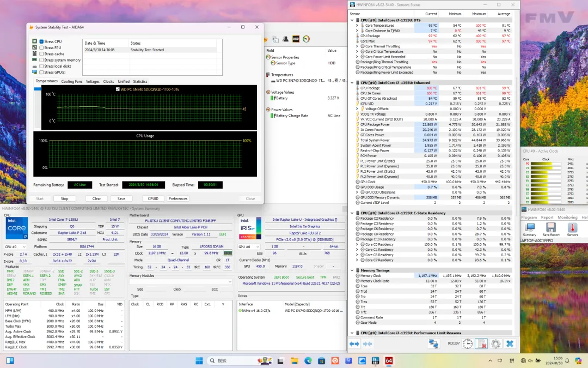
Task: Expand the Core Temperatures sensor row
Action: tap(357, 26)
